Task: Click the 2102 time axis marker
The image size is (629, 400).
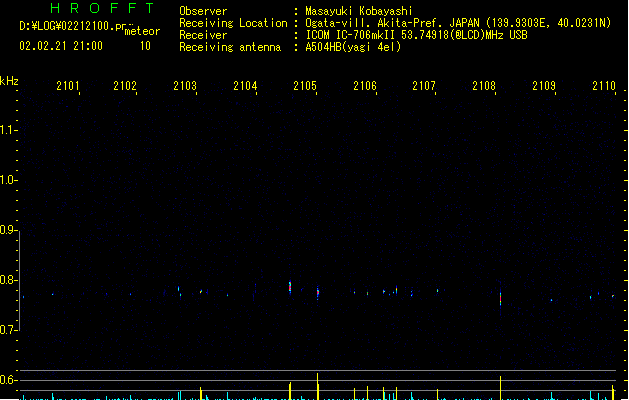Action: (x=125, y=86)
